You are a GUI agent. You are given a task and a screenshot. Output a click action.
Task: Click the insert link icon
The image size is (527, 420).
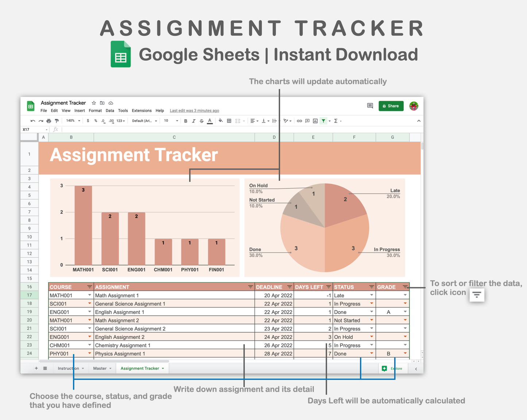[299, 121]
